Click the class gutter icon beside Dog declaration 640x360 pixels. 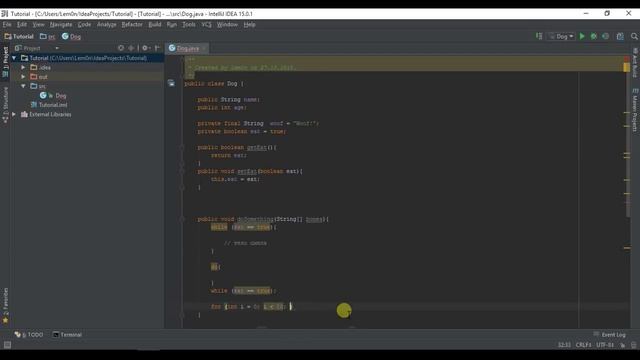171,83
